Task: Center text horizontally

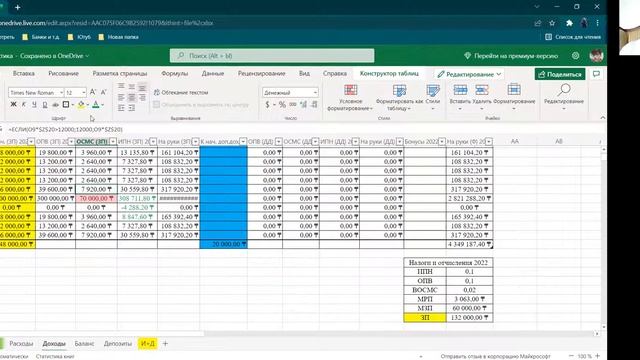Action: (131, 98)
